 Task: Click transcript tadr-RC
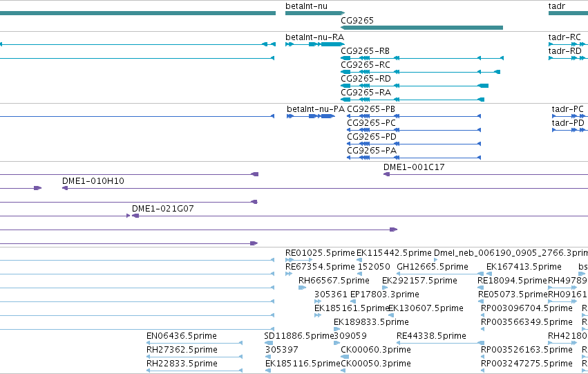point(568,44)
